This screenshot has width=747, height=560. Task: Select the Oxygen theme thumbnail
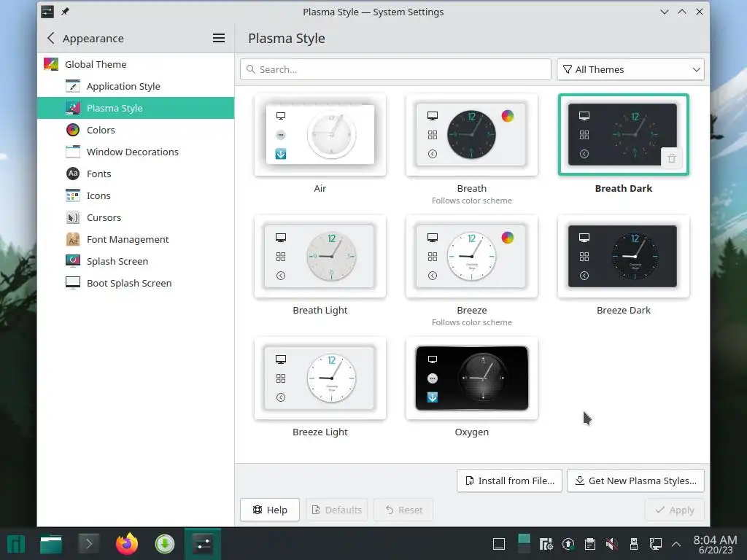click(x=472, y=378)
